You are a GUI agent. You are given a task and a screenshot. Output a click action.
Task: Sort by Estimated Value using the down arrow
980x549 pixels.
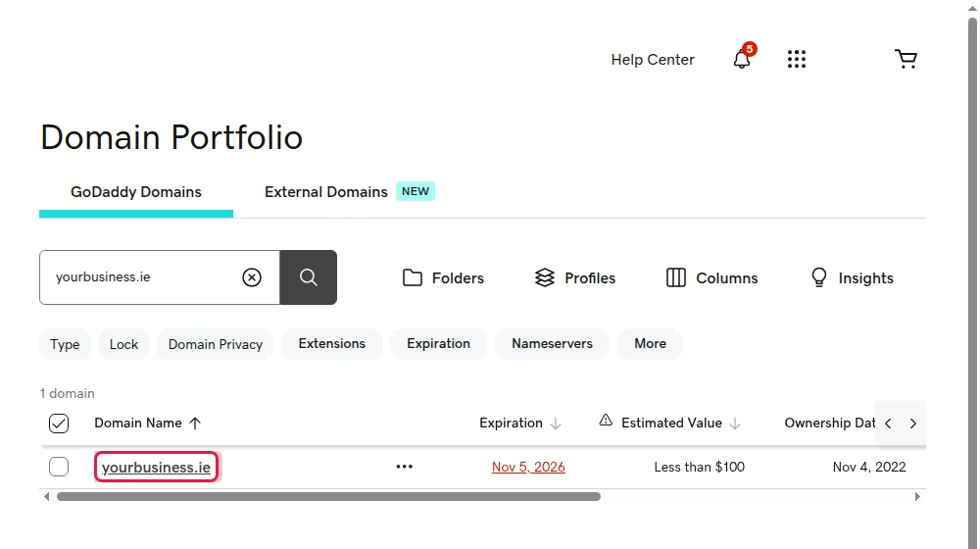tap(735, 424)
